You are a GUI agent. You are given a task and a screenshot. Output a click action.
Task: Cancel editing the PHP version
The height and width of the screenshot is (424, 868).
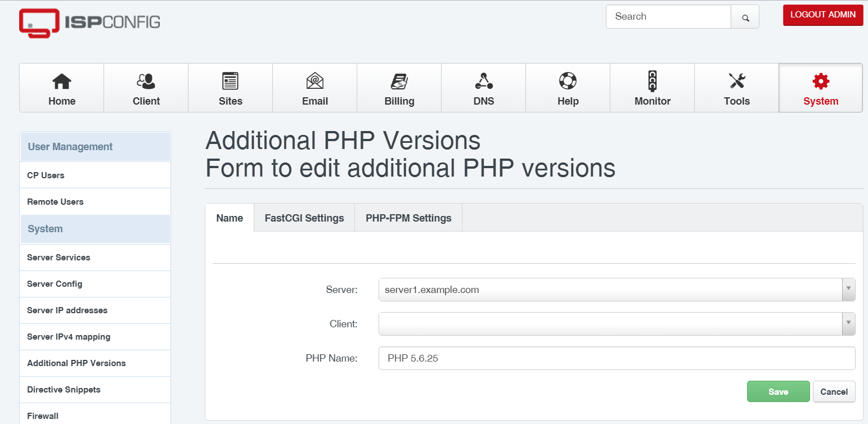tap(834, 392)
